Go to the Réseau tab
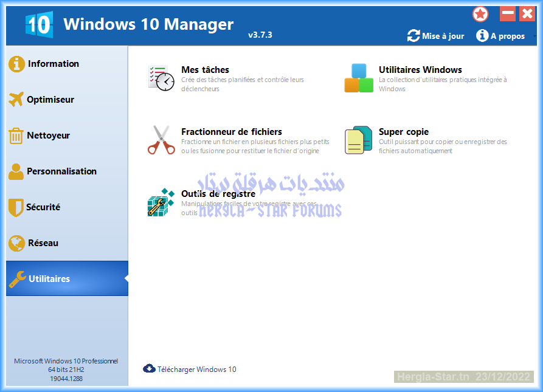This screenshot has height=392, width=543. (67, 243)
